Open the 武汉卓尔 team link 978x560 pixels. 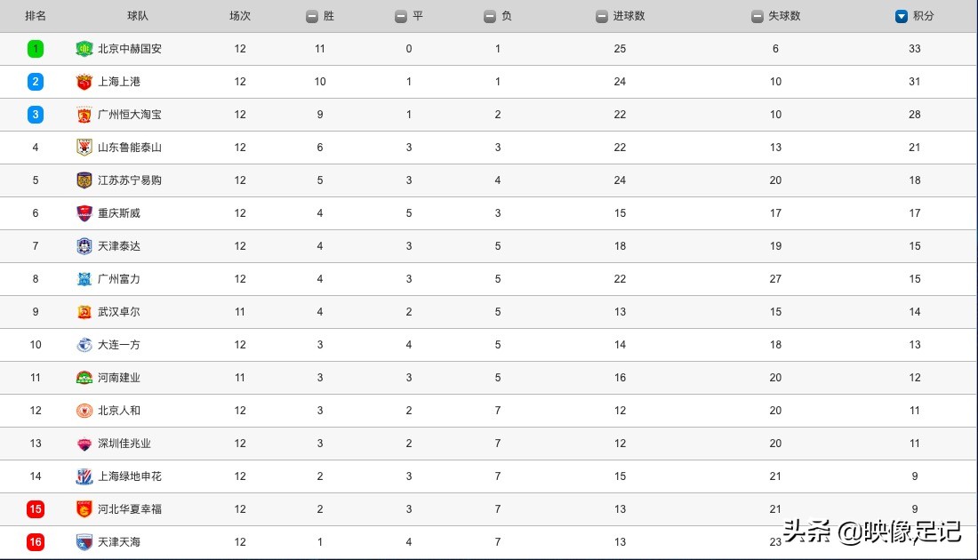[119, 312]
